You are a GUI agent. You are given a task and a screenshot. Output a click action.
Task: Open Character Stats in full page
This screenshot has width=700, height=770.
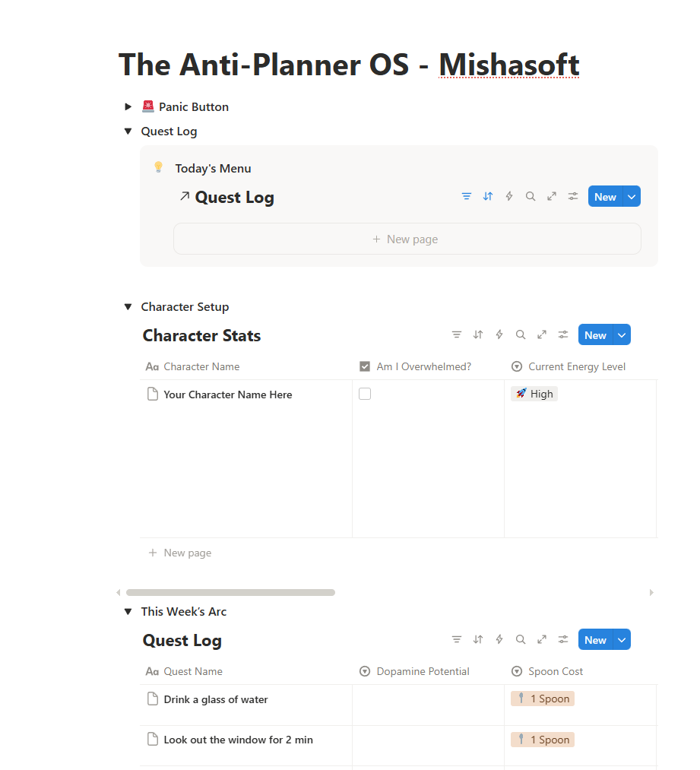coord(542,335)
